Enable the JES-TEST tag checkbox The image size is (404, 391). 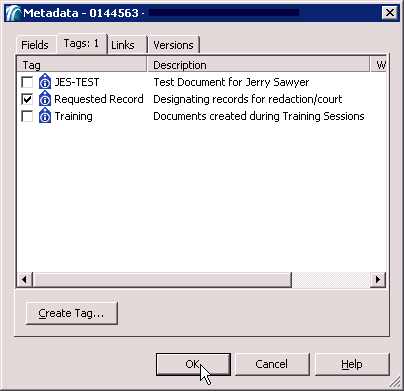[x=27, y=82]
